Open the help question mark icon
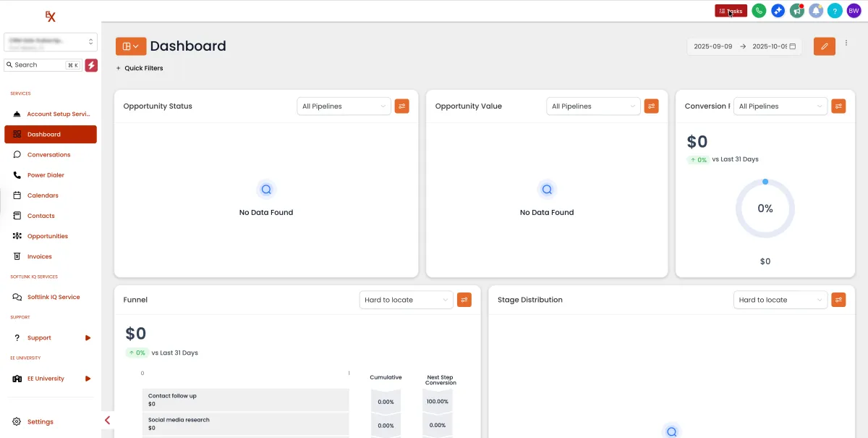 [x=835, y=11]
